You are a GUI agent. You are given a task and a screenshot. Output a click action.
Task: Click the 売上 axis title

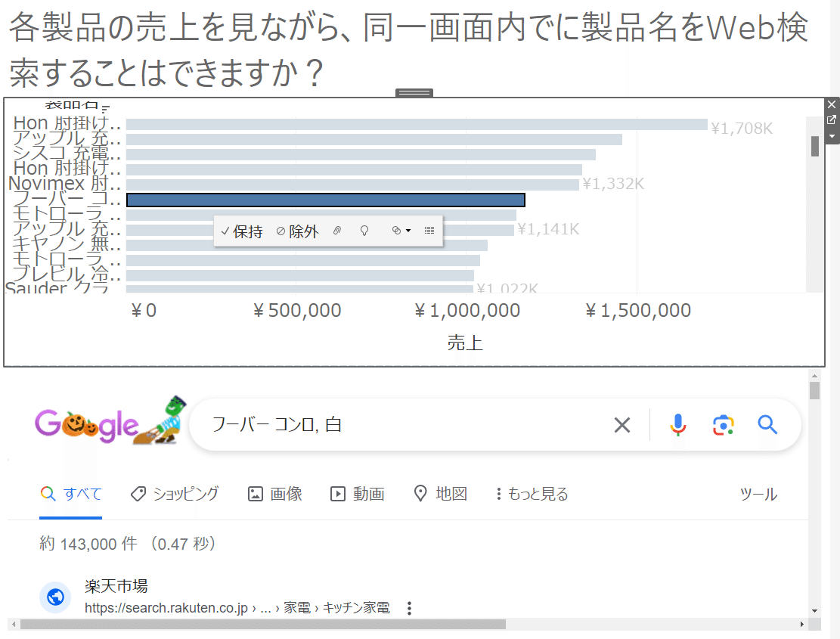(x=465, y=343)
